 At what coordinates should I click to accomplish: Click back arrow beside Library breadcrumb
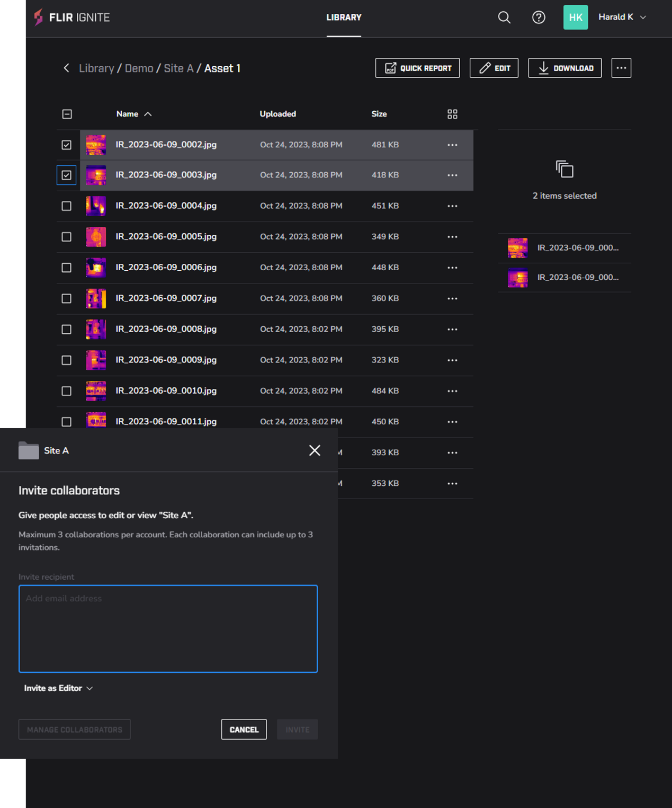[x=66, y=68]
